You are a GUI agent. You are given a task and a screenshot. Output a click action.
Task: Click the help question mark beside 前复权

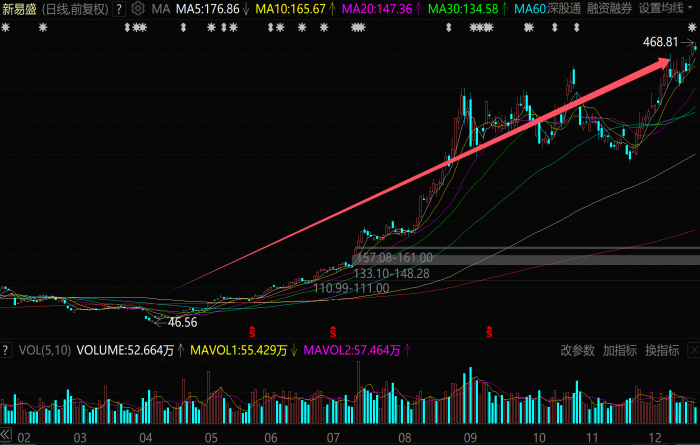click(x=120, y=9)
